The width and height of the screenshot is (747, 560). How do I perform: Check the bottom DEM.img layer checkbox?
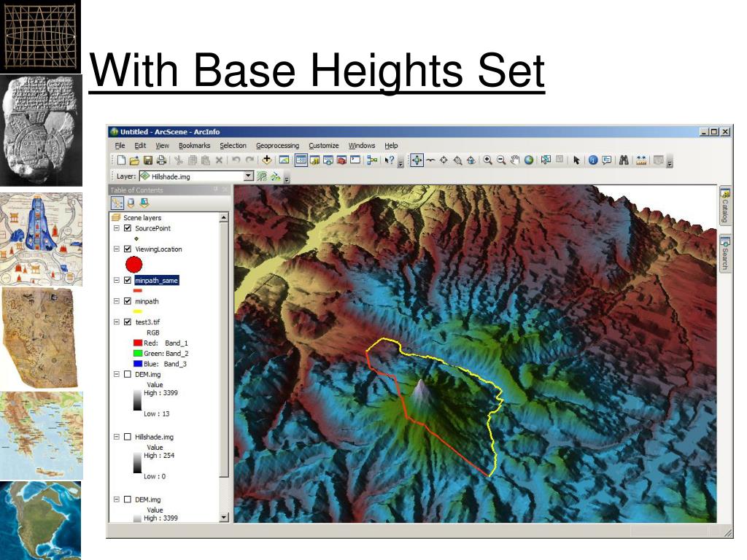click(x=127, y=499)
